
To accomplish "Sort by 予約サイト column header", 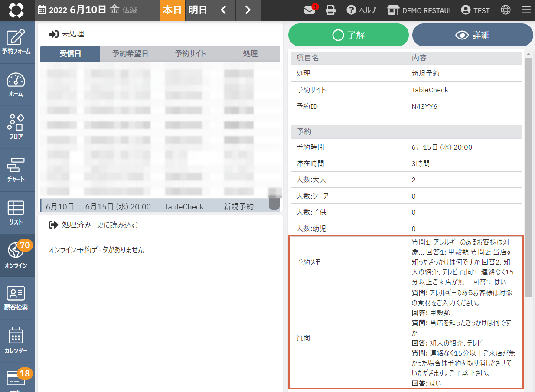I will click(x=190, y=54).
